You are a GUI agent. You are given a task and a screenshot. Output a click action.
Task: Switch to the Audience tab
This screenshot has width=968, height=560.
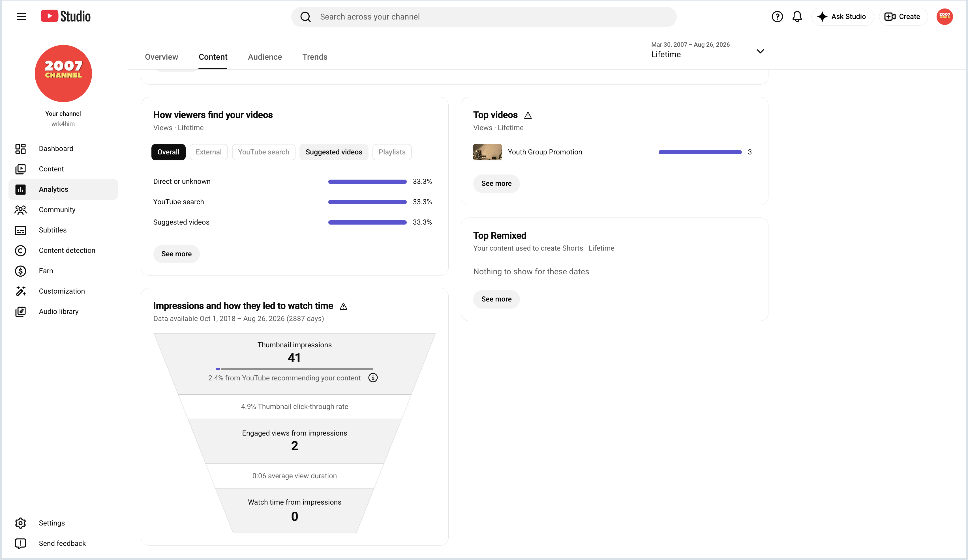pyautogui.click(x=265, y=57)
